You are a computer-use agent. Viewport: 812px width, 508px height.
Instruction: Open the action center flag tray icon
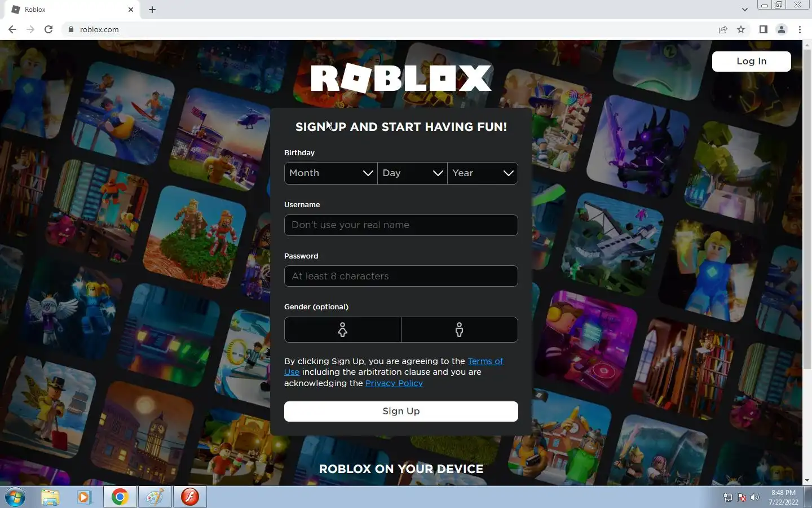click(742, 497)
